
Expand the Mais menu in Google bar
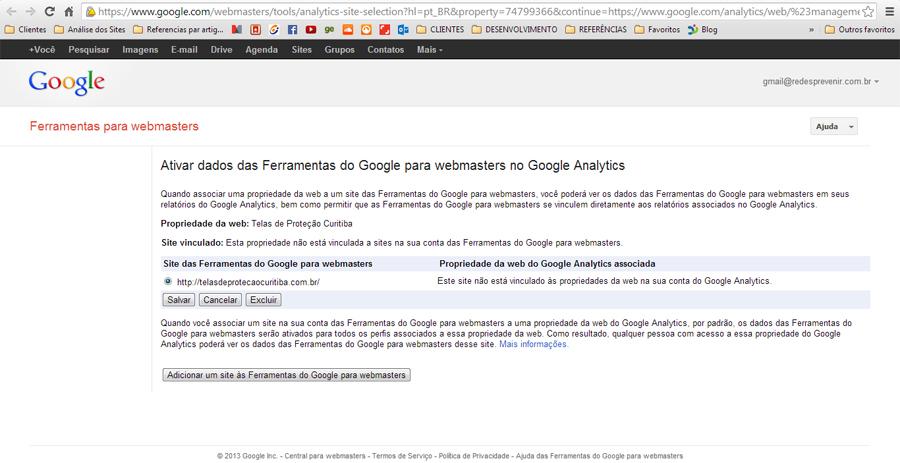[x=429, y=50]
